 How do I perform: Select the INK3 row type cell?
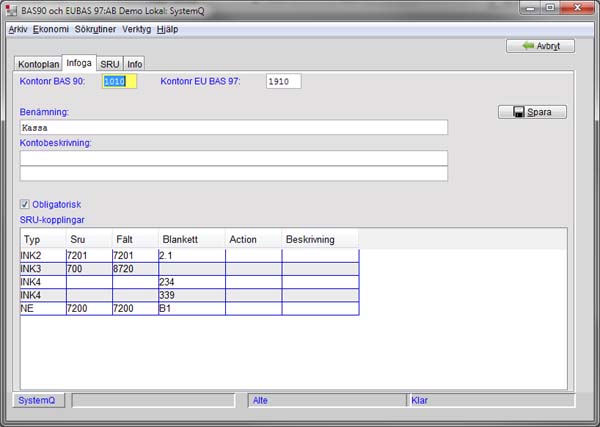(x=43, y=269)
